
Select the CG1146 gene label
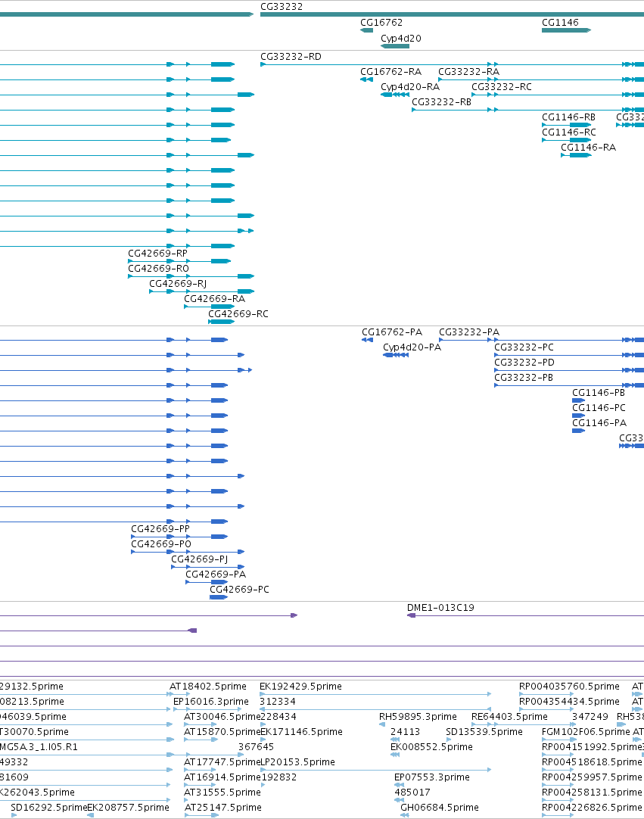click(x=560, y=23)
